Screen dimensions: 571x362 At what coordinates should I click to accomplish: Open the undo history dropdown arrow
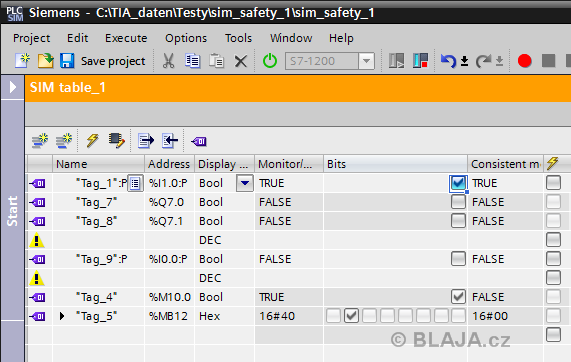pos(464,61)
